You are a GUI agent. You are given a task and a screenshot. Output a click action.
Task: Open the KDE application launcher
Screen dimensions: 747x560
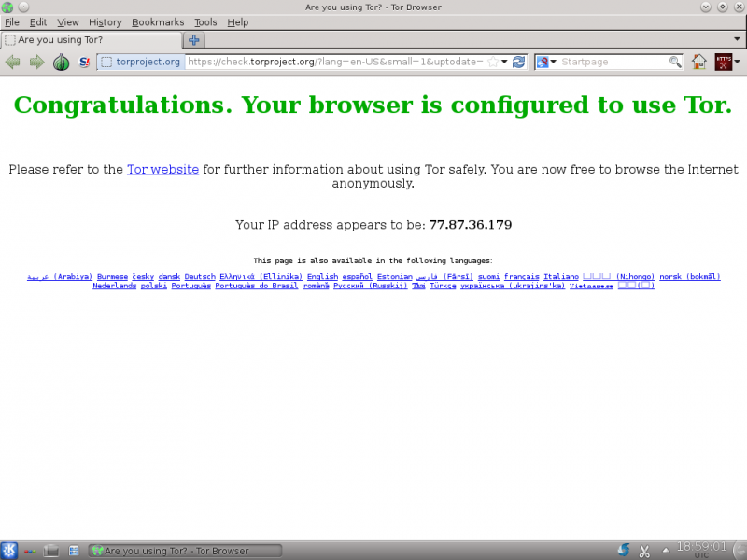(9, 551)
